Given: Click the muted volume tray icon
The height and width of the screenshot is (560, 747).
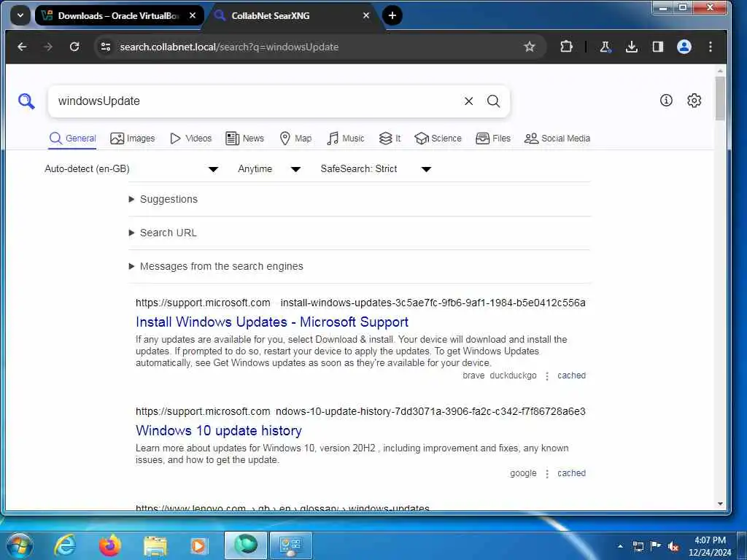Looking at the screenshot, I should tap(673, 546).
